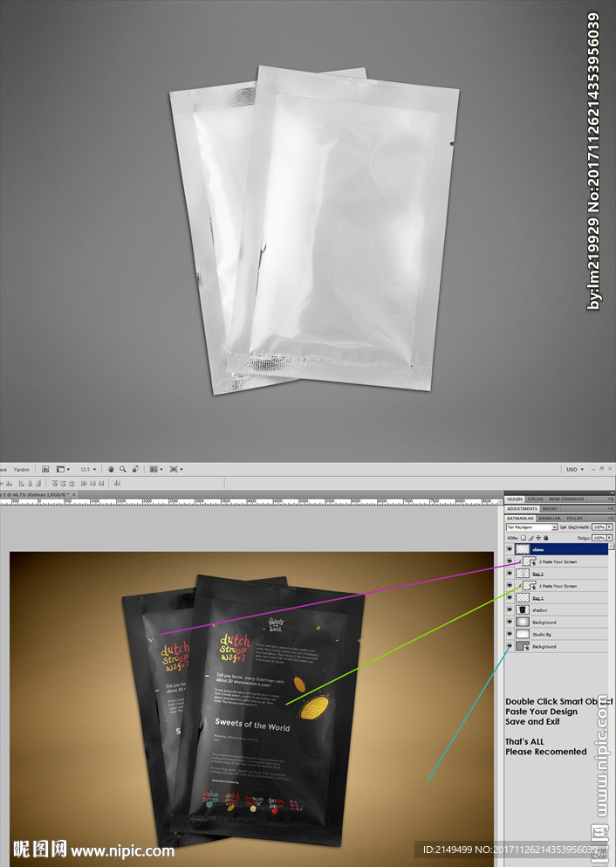Click lock image pixels brush icon
This screenshot has height=867, width=616.
530,538
